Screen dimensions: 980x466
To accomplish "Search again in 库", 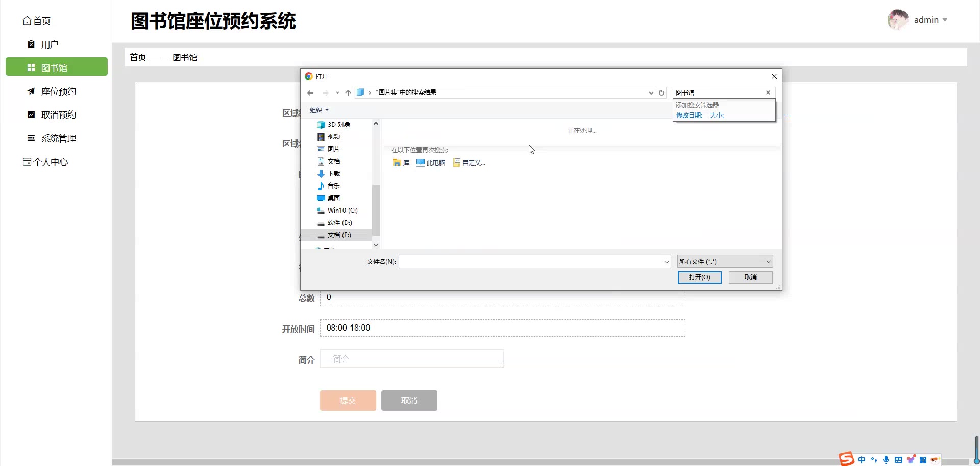I will [401, 163].
